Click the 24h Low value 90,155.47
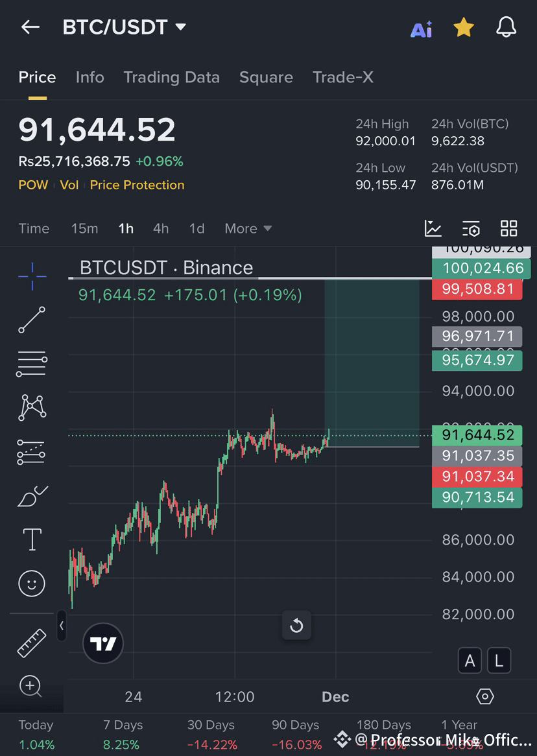Screen dimensions: 537x756 click(x=385, y=185)
